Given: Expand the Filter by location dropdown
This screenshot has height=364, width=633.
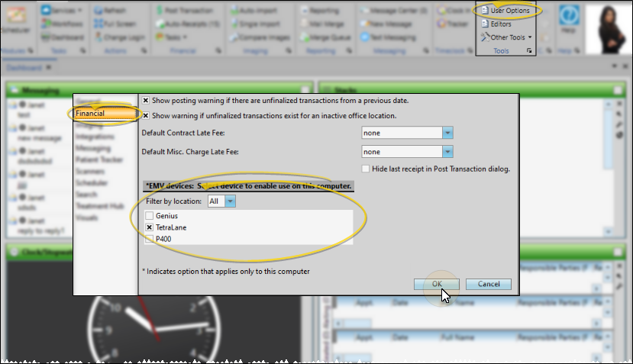Looking at the screenshot, I should click(x=230, y=201).
